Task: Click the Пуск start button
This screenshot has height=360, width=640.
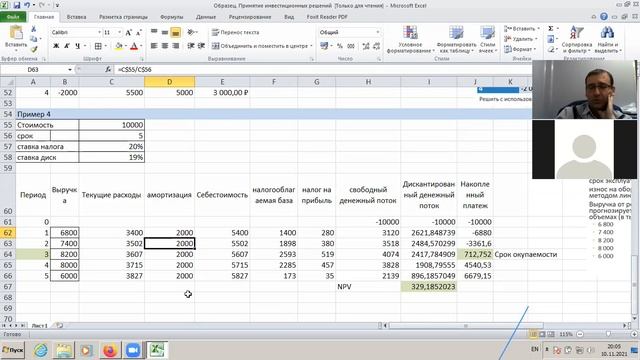Action: point(13,350)
